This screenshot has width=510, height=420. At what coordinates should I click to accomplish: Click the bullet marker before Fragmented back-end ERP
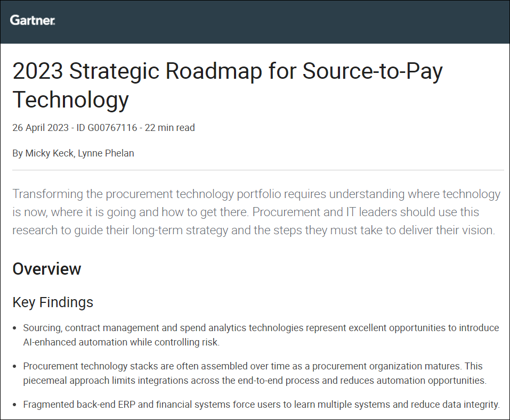click(15, 405)
